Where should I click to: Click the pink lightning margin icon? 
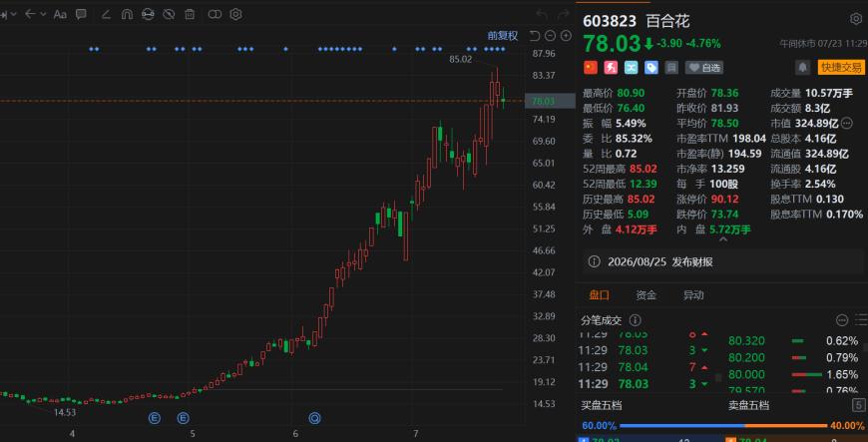tap(611, 68)
